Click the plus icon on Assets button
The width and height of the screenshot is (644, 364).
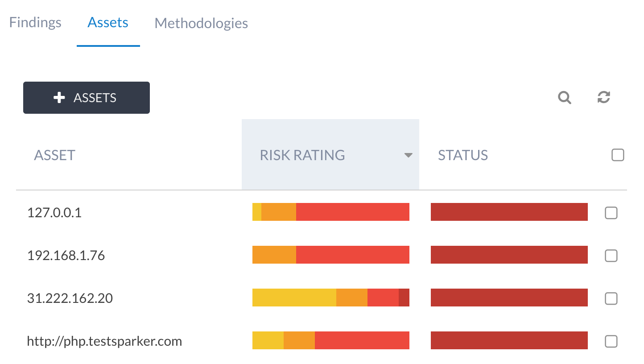tap(59, 98)
